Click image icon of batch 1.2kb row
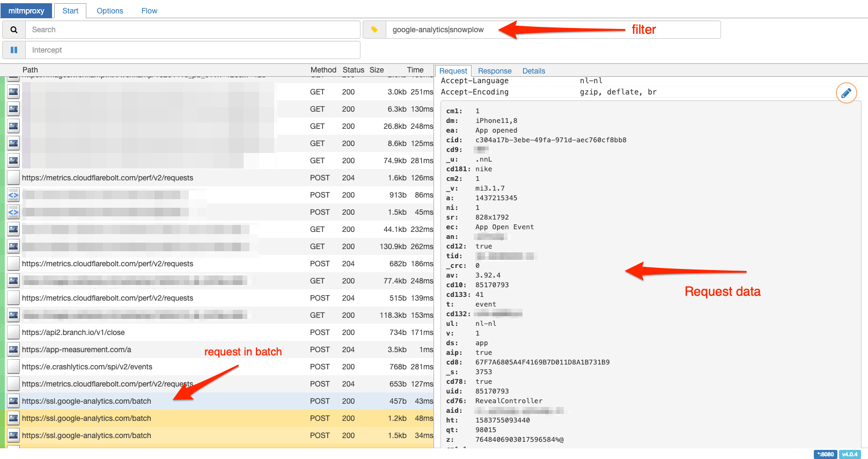 (13, 418)
